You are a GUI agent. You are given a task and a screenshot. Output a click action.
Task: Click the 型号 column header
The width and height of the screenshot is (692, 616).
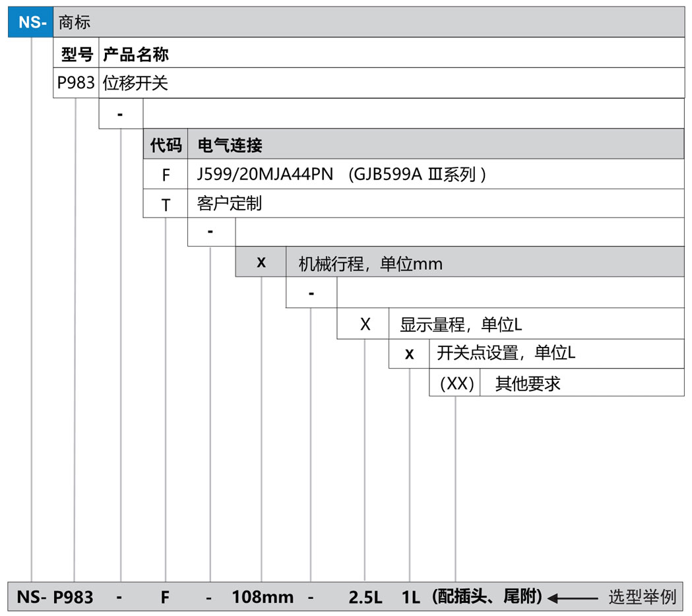[x=76, y=53]
